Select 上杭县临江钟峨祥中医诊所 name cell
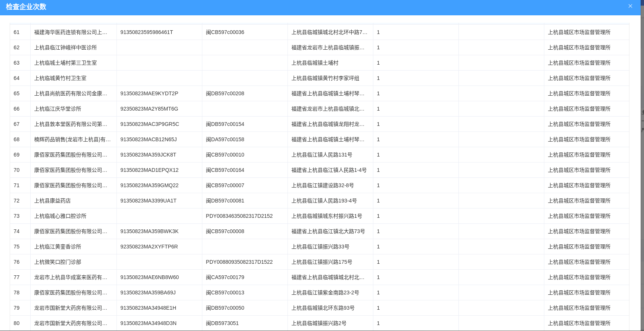This screenshot has width=644, height=331. pos(66,48)
